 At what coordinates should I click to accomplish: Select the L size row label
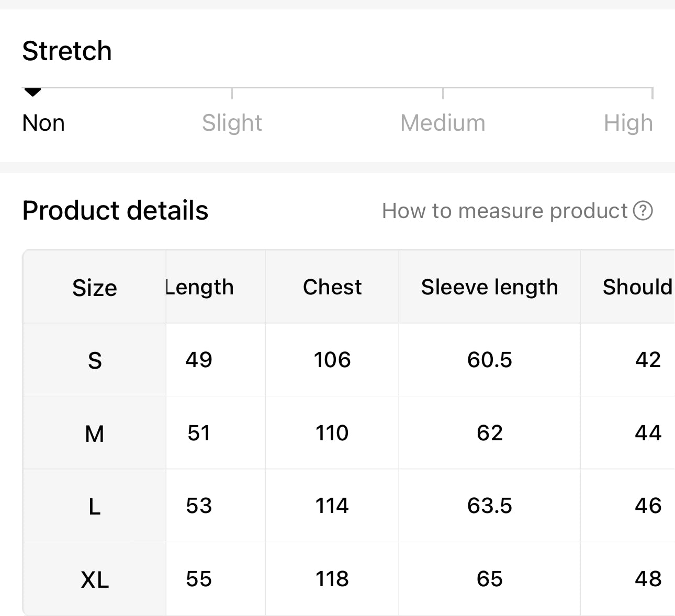[95, 506]
